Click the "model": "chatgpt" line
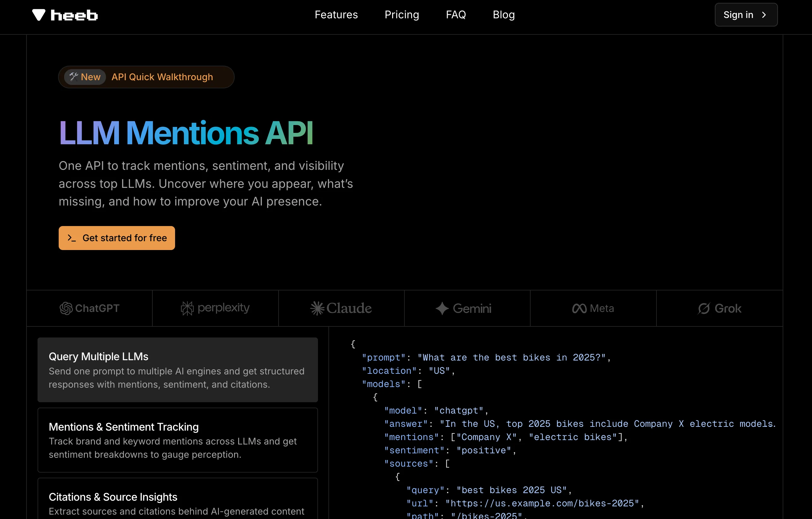Viewport: 812px width, 519px height. click(436, 411)
